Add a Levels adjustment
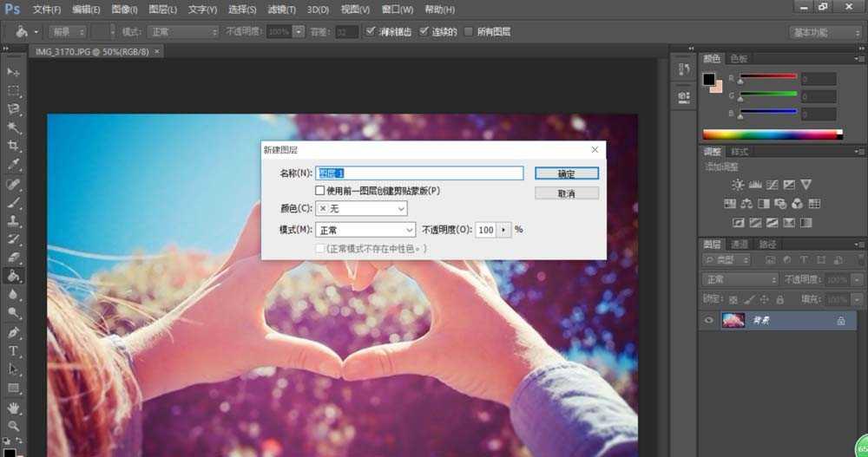Viewport: 868px width, 457px height. (755, 185)
